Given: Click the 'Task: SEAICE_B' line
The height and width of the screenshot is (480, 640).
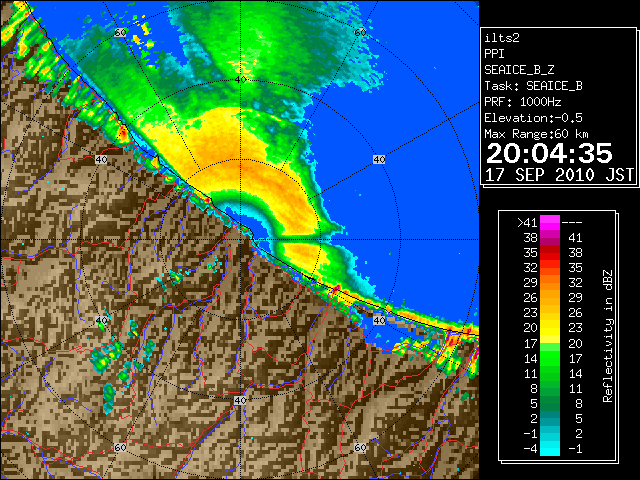Looking at the screenshot, I should 533,86.
